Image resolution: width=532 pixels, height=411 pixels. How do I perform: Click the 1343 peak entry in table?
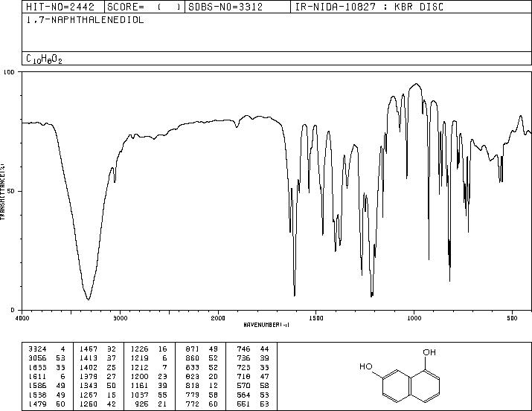point(98,386)
